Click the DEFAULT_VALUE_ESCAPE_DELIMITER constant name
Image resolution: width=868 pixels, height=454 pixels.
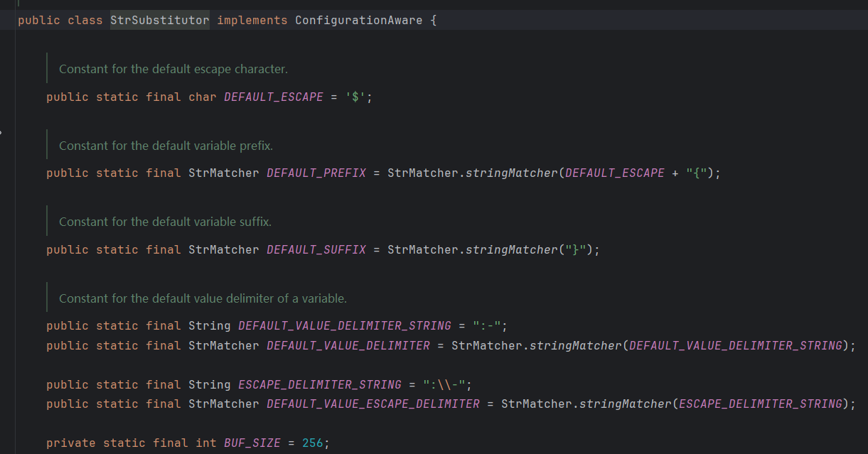(373, 404)
